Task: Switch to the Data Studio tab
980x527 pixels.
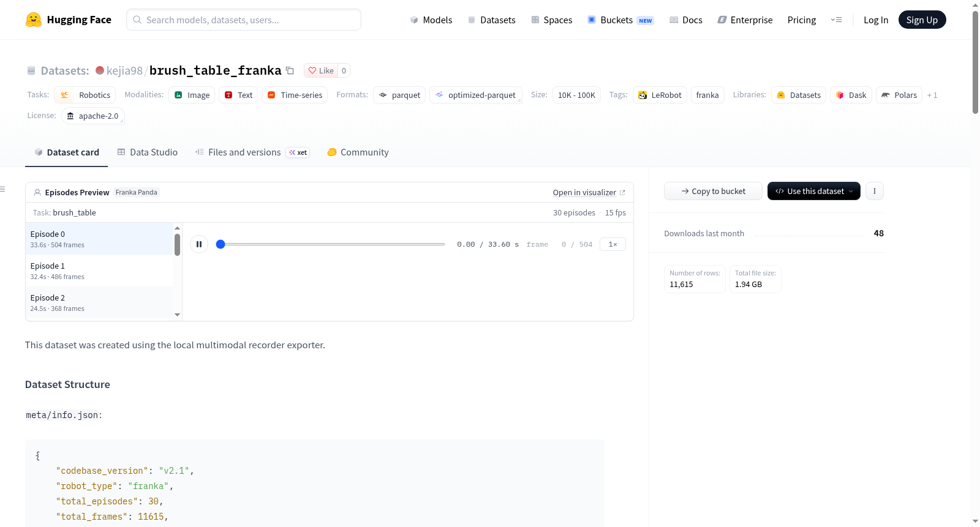Action: pyautogui.click(x=148, y=152)
